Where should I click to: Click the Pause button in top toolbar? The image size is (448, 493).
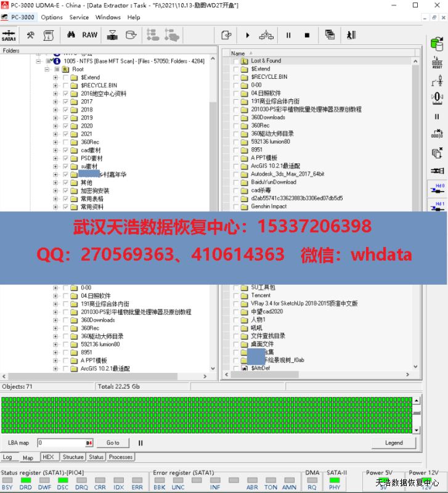tap(288, 35)
